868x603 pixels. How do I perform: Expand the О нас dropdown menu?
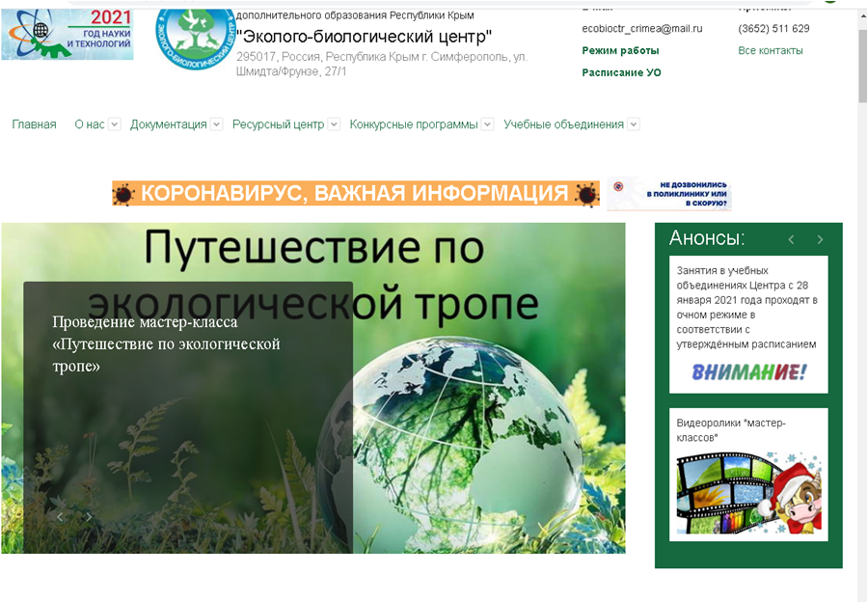point(114,124)
